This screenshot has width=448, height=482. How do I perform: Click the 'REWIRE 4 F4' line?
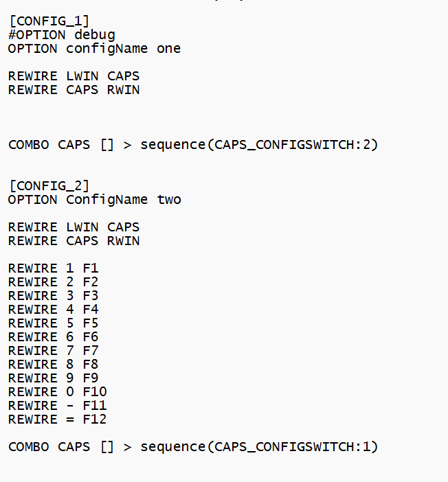(x=53, y=309)
